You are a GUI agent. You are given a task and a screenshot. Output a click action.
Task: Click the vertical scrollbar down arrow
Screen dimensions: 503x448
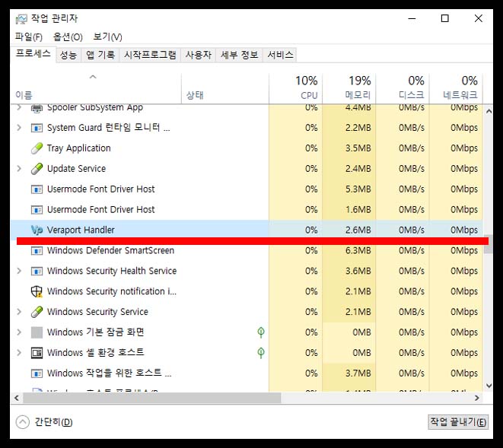click(x=489, y=386)
